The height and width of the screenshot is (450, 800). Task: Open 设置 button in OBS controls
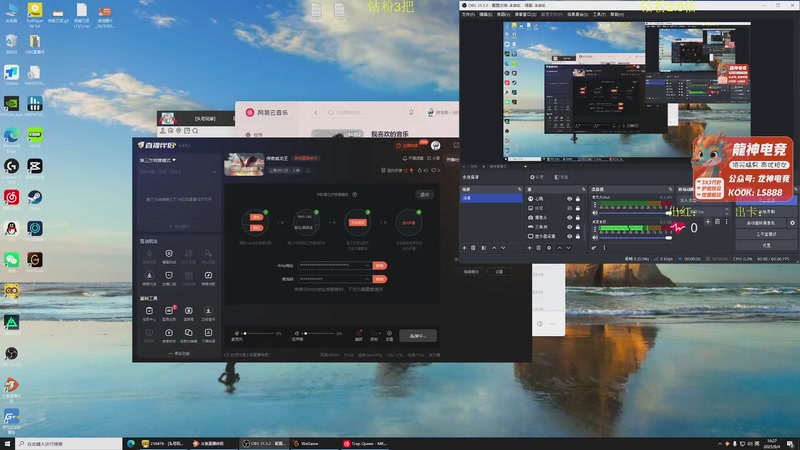point(766,245)
